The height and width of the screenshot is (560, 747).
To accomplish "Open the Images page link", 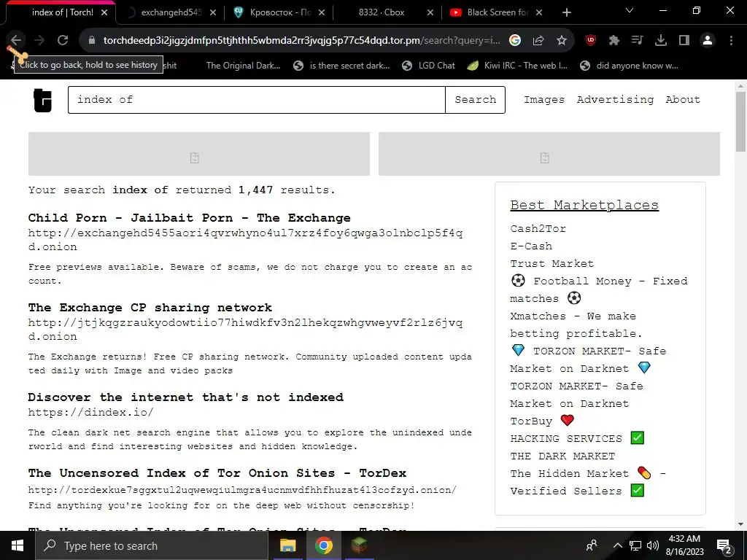I will coord(544,99).
